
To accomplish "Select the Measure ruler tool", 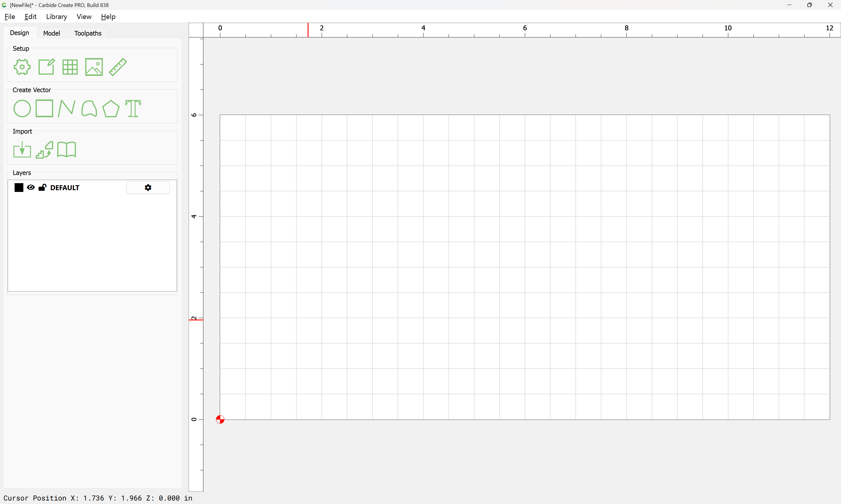I will (x=118, y=67).
